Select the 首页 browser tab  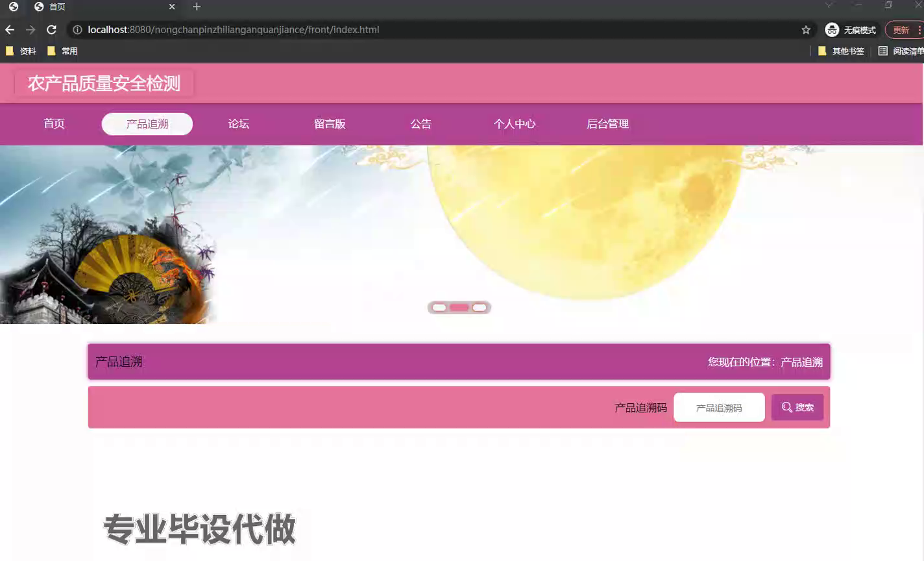tap(104, 6)
